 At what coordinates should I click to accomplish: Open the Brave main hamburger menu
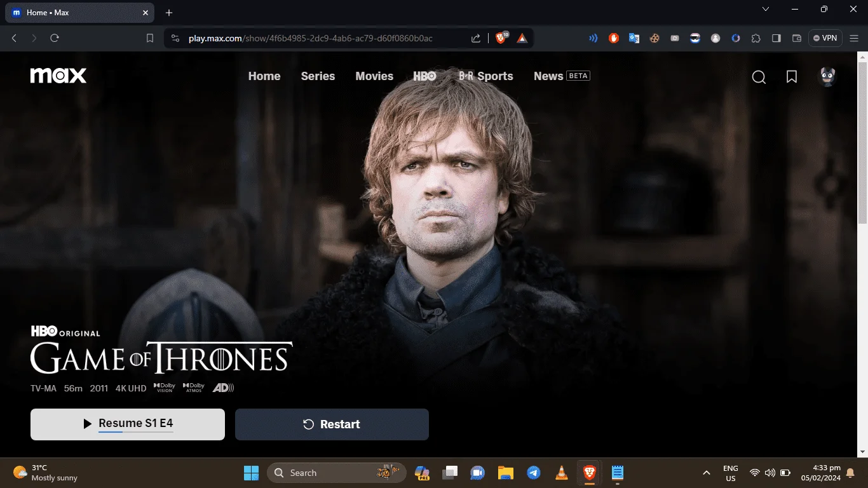855,38
